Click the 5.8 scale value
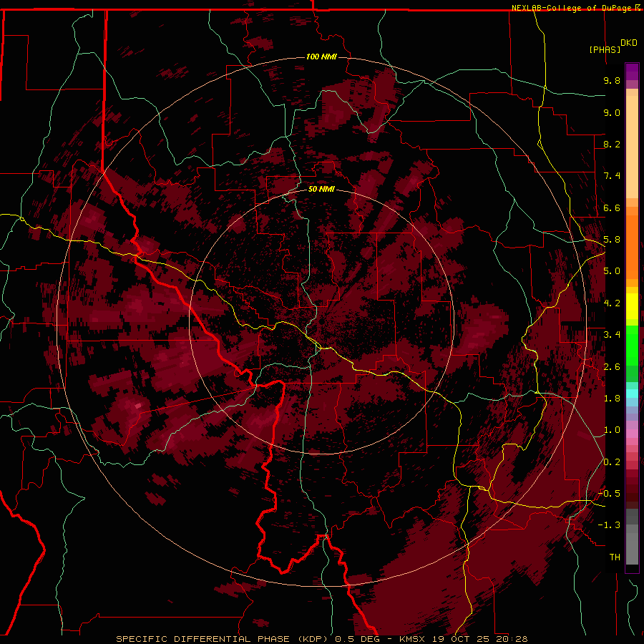644x644 pixels. (x=612, y=240)
